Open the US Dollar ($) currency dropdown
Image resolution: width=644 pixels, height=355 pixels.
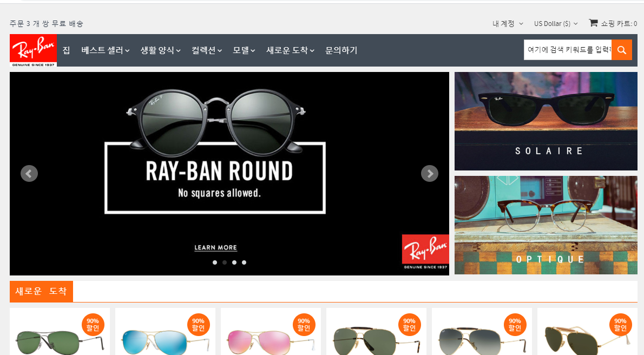pyautogui.click(x=556, y=24)
